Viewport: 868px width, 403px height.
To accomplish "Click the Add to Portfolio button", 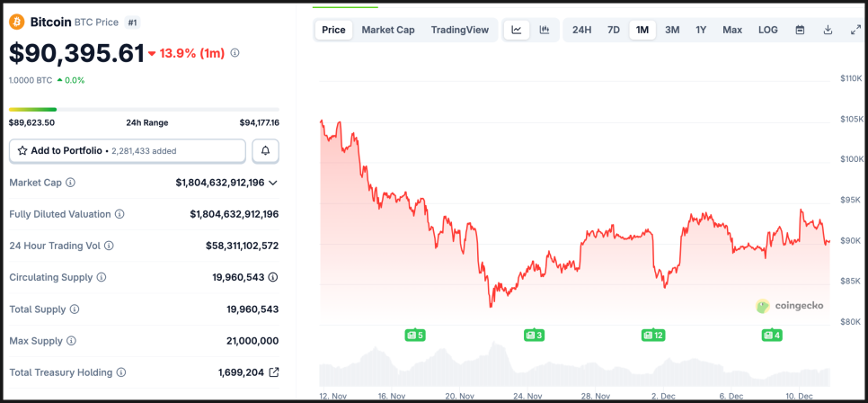I will coord(128,151).
